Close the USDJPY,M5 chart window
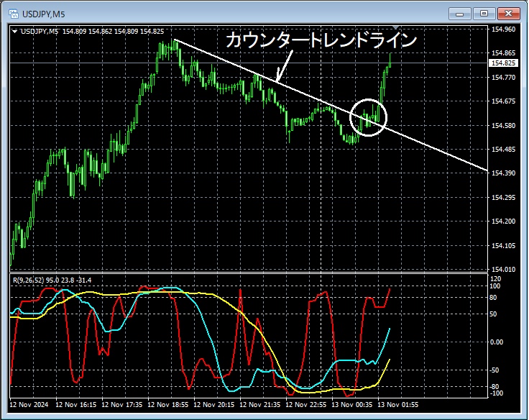529x420 pixels. coord(508,14)
